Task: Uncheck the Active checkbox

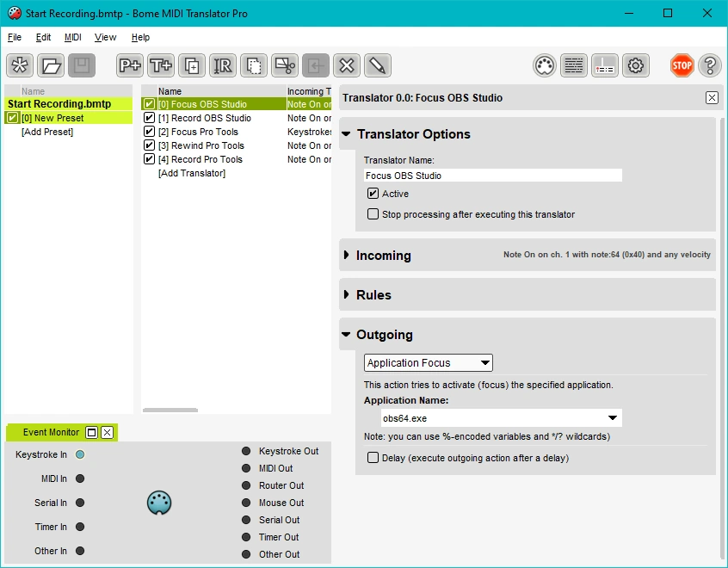Action: 373,194
